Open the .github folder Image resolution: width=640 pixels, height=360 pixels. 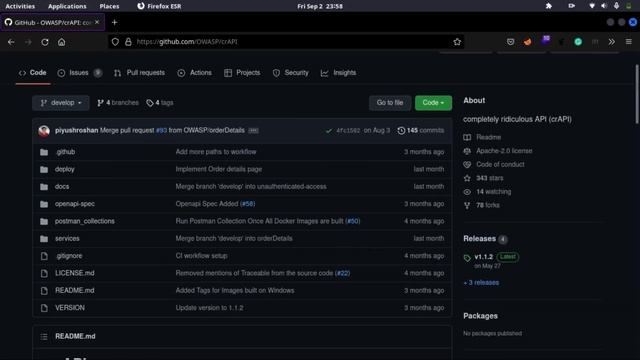click(x=65, y=152)
